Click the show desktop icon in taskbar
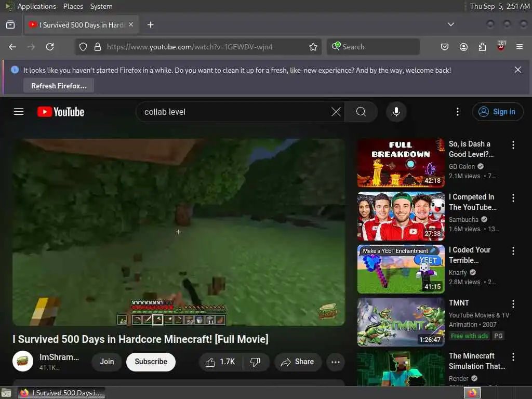Viewport: 532px width, 399px height. click(6, 393)
